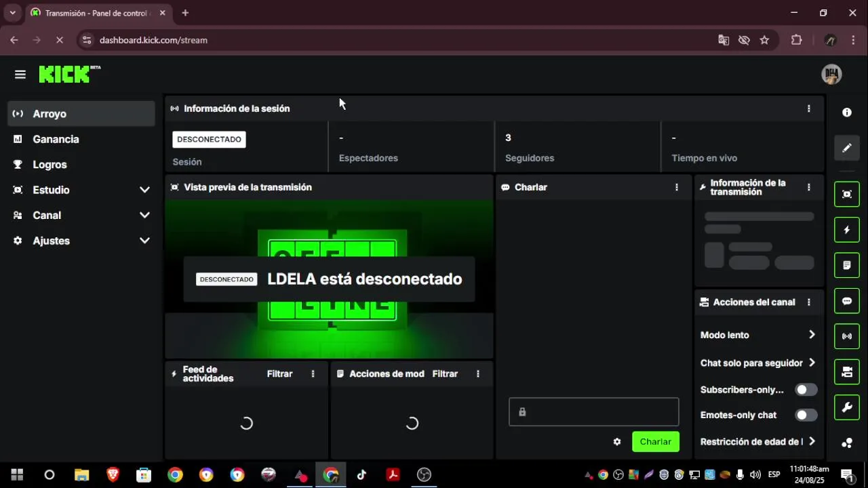The width and height of the screenshot is (868, 488).
Task: Toggle Subscribers-only chat switch
Action: click(806, 390)
